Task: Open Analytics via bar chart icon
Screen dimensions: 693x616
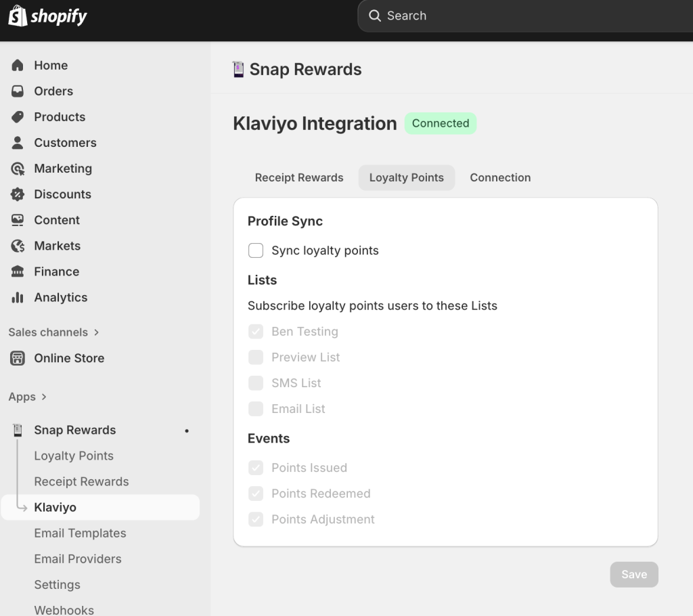Action: click(18, 297)
